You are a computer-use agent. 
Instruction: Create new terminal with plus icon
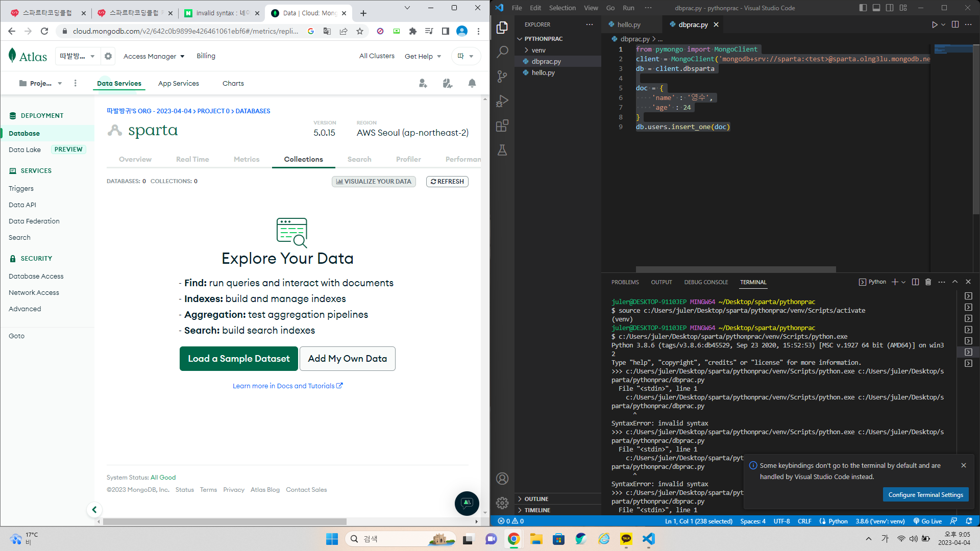894,282
